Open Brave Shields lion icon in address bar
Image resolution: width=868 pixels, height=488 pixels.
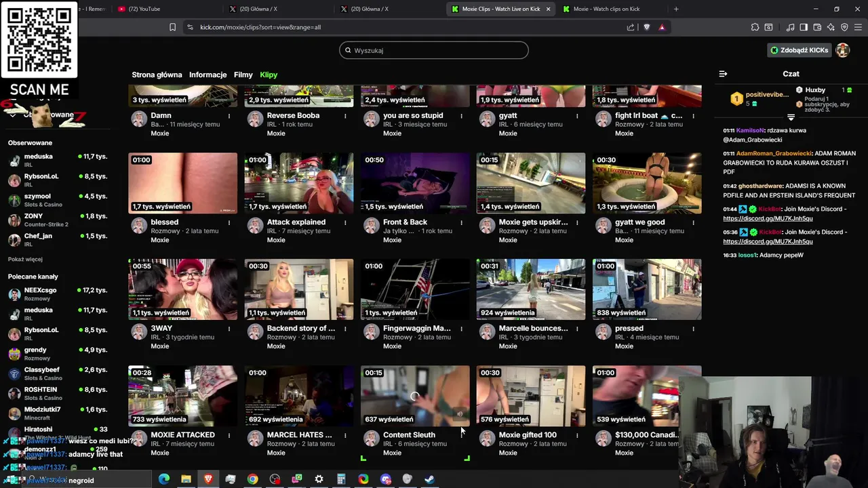coord(646,27)
